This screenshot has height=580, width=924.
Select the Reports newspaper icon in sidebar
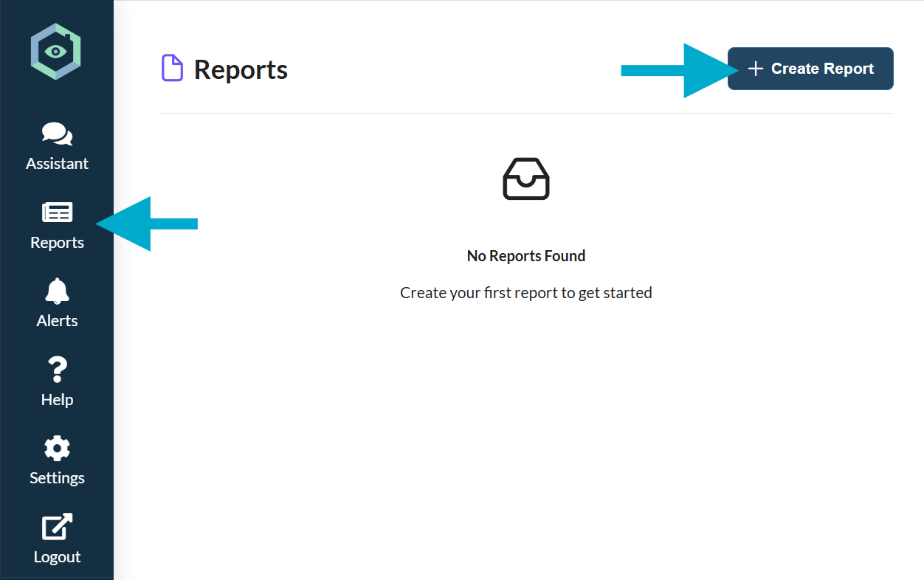(57, 213)
